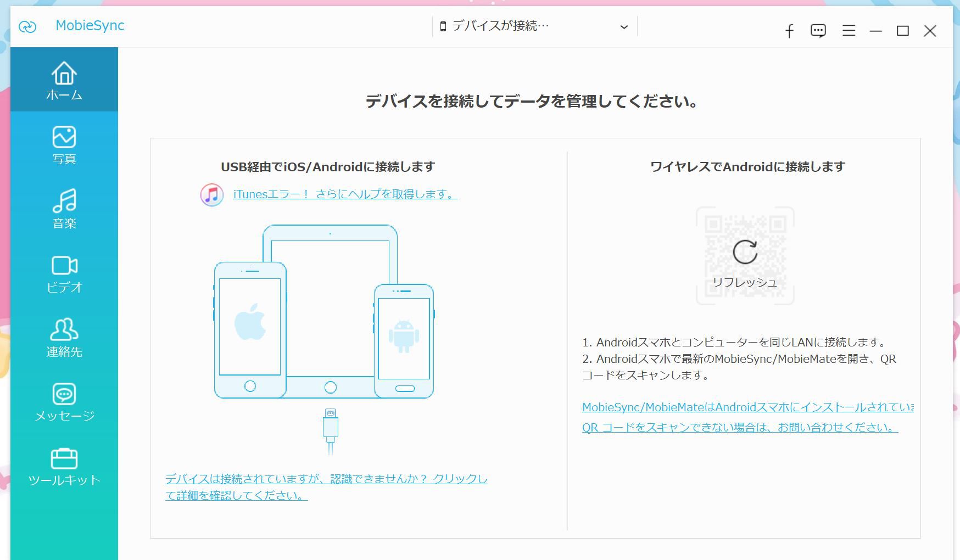Maximize the MobieSync window

point(903,31)
